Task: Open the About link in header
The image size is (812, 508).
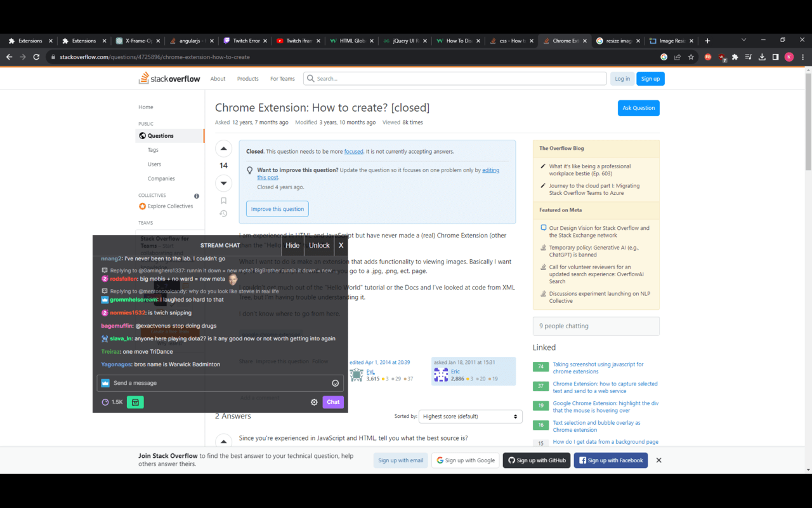Action: (218, 79)
